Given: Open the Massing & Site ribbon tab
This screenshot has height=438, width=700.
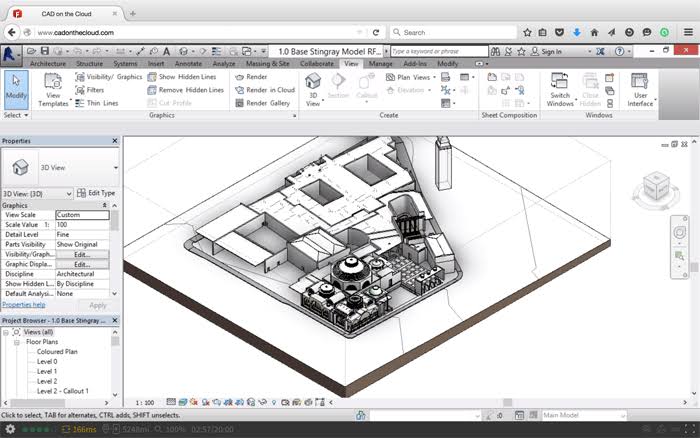Looking at the screenshot, I should (267, 64).
